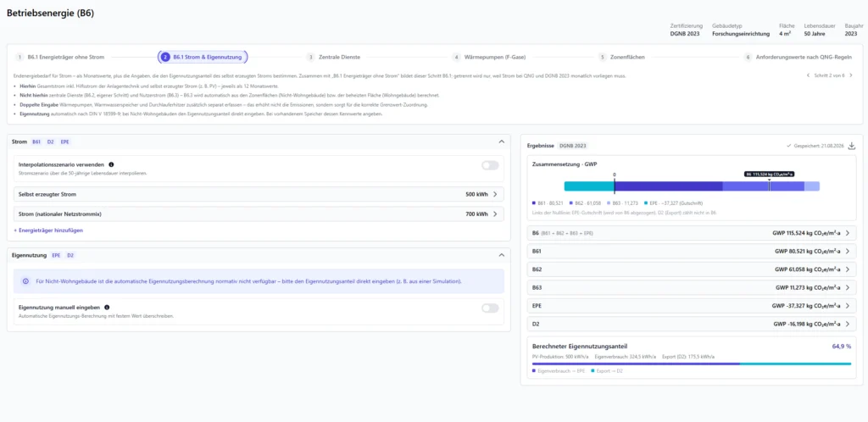The width and height of the screenshot is (868, 422).
Task: Open info icon beside Interpolationsszenario verwenden
Action: (x=111, y=165)
